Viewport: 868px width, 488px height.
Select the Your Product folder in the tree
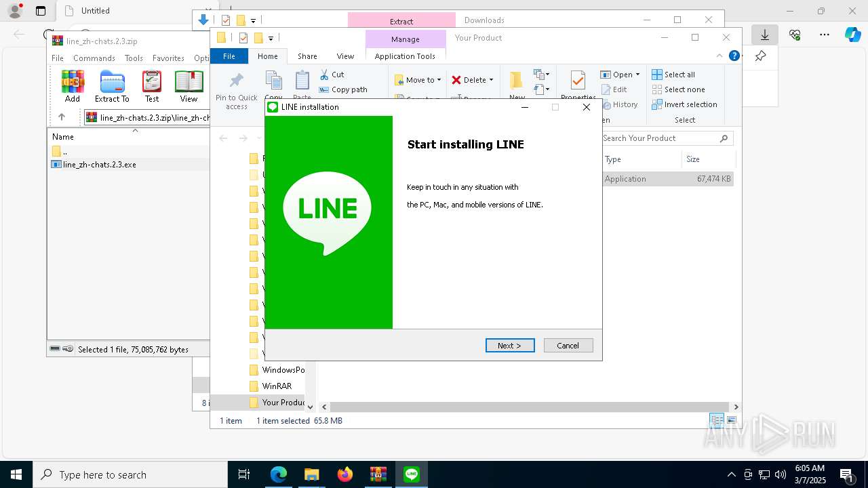coord(277,403)
